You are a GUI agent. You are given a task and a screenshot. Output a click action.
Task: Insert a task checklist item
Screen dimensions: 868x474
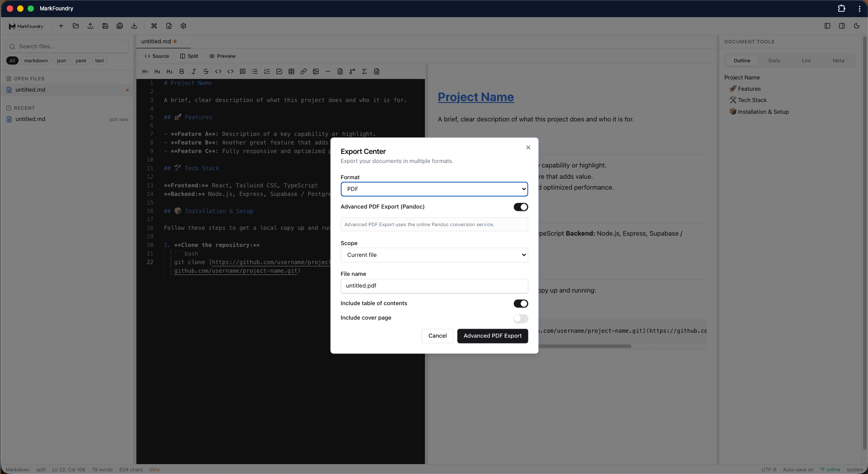(x=279, y=71)
